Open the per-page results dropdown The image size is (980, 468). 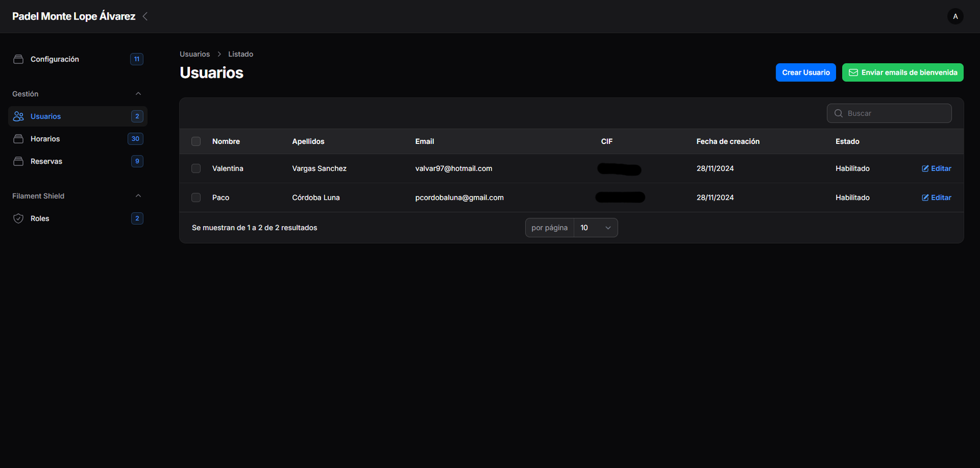[x=595, y=228]
